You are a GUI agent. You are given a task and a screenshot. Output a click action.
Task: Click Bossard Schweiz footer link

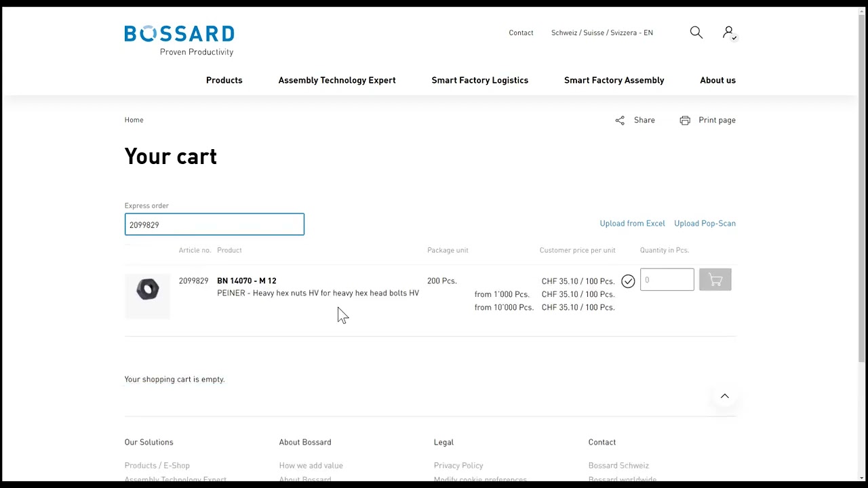click(618, 465)
